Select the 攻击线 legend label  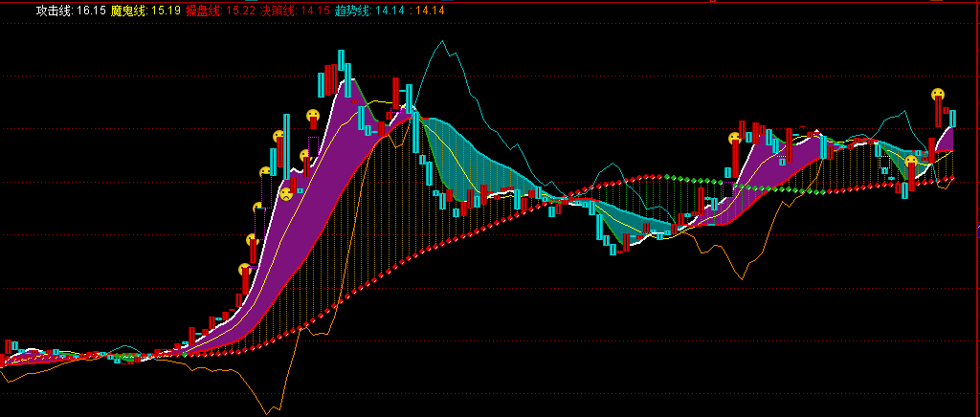(55, 11)
